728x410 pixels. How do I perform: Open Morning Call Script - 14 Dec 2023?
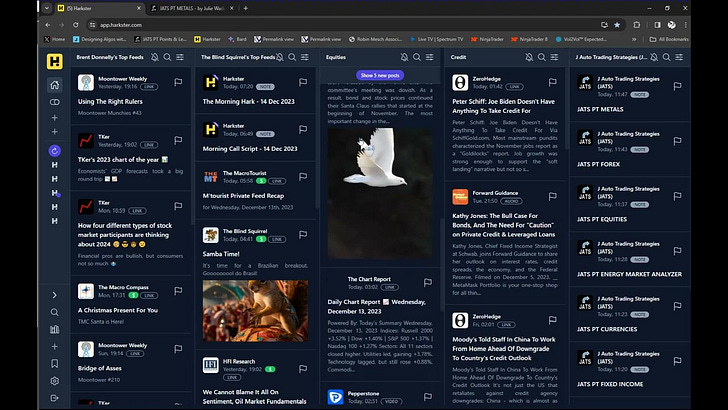tap(250, 149)
